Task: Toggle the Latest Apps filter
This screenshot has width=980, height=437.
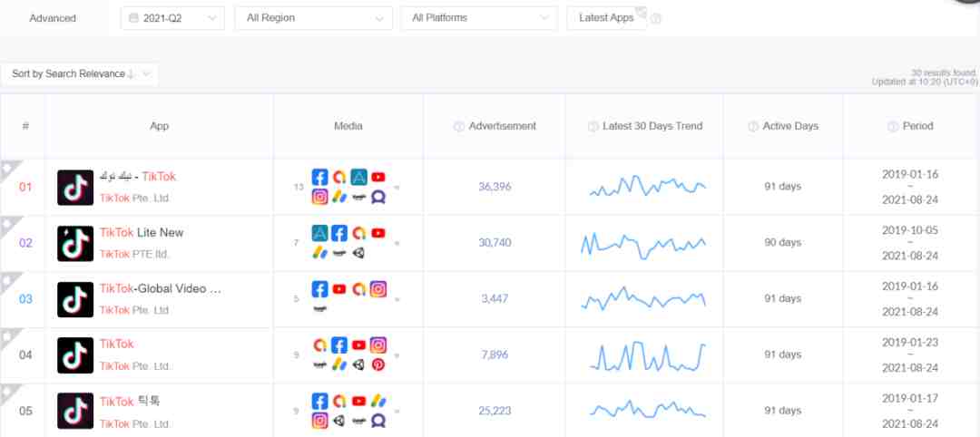Action: (x=606, y=18)
